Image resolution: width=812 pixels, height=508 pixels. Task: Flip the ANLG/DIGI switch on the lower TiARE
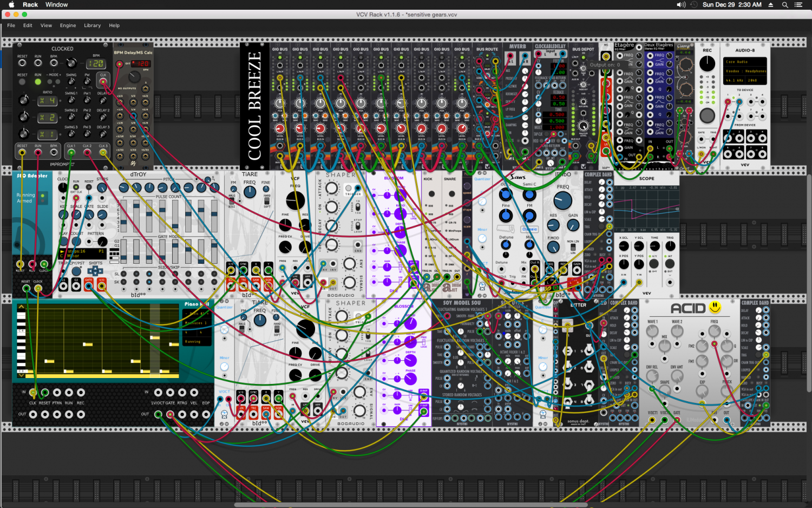pos(242,328)
